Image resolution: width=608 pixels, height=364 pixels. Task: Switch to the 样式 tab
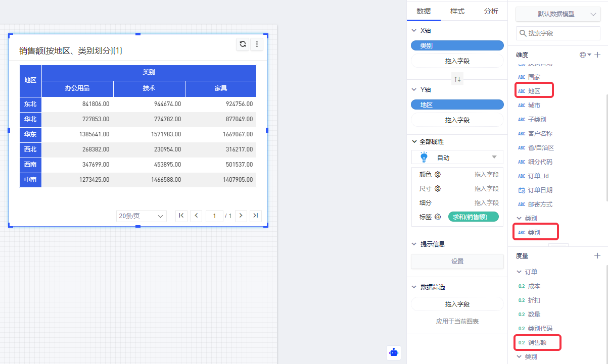(457, 11)
